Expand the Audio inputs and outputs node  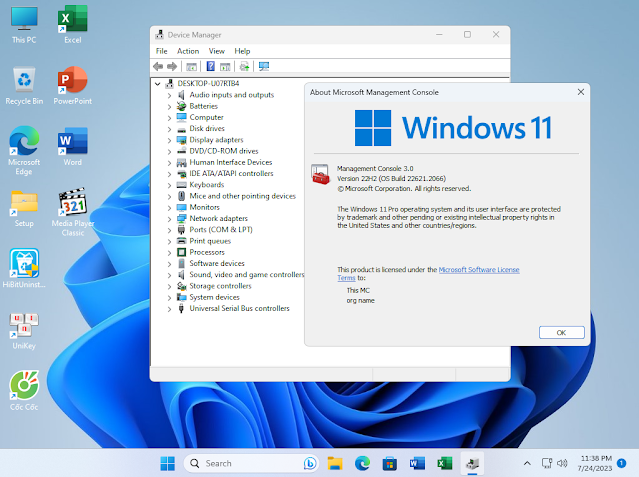click(x=169, y=95)
